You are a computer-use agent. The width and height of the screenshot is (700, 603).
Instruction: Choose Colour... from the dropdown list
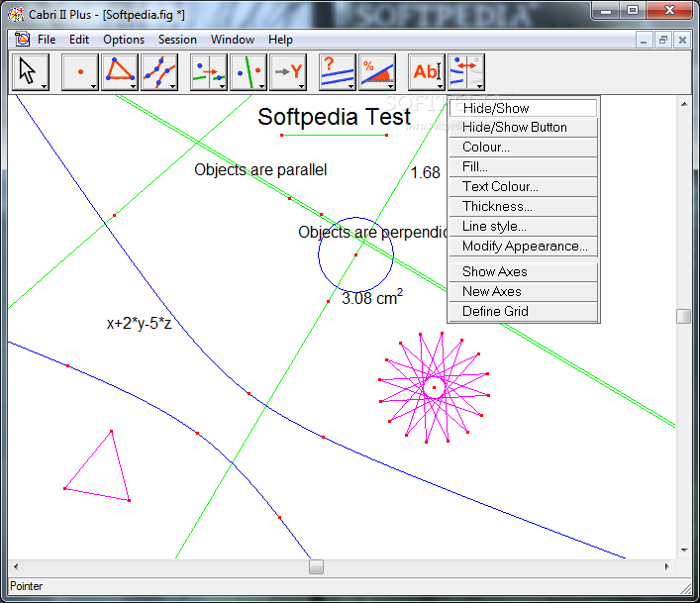tap(523, 147)
